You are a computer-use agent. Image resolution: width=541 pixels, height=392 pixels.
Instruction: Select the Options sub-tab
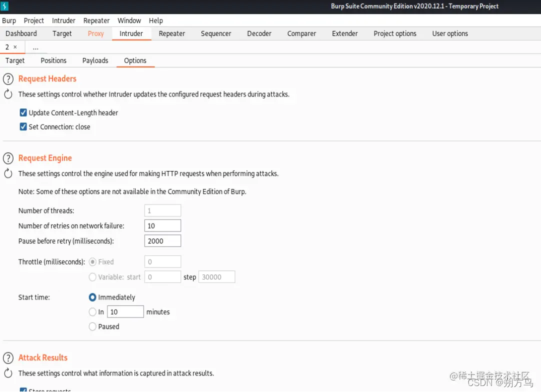tap(135, 60)
